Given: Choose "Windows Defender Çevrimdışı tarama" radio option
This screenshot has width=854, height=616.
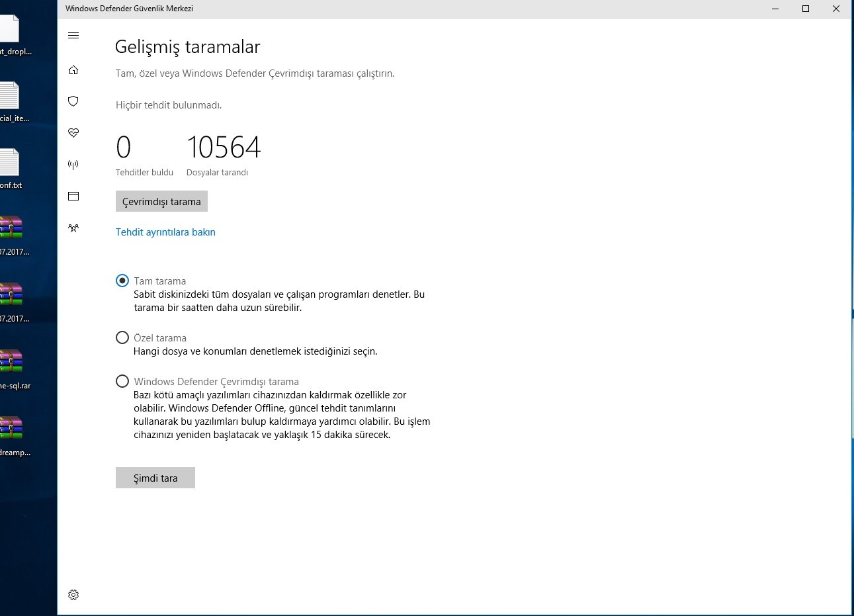Looking at the screenshot, I should [122, 381].
